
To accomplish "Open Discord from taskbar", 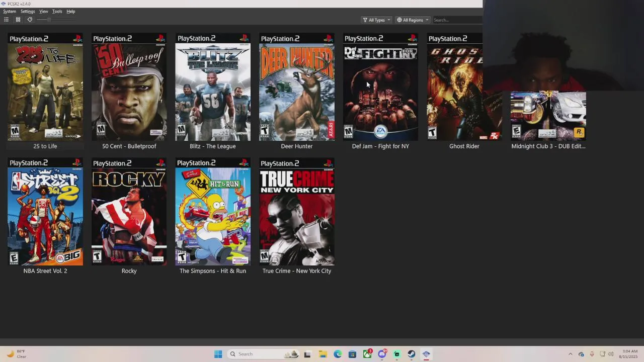I will (x=382, y=354).
